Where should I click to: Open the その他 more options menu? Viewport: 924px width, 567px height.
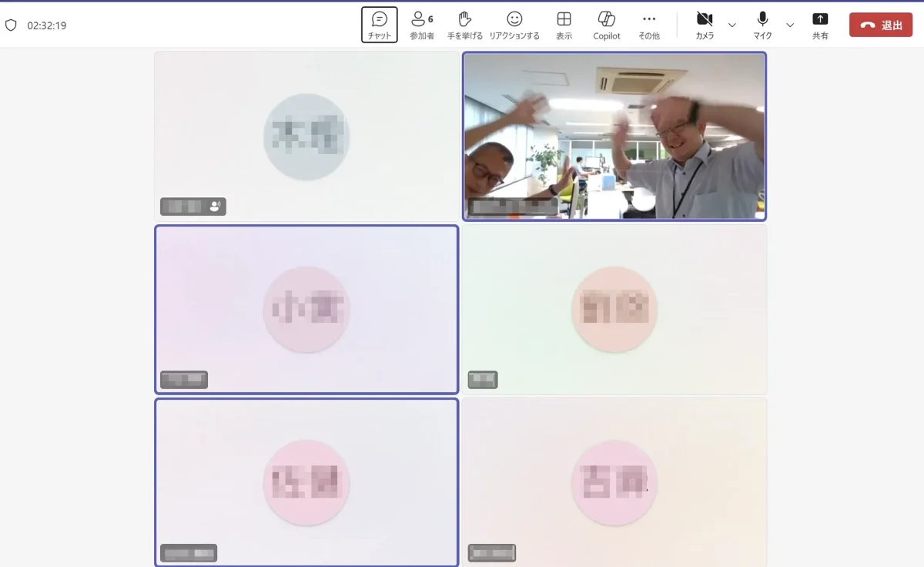649,25
